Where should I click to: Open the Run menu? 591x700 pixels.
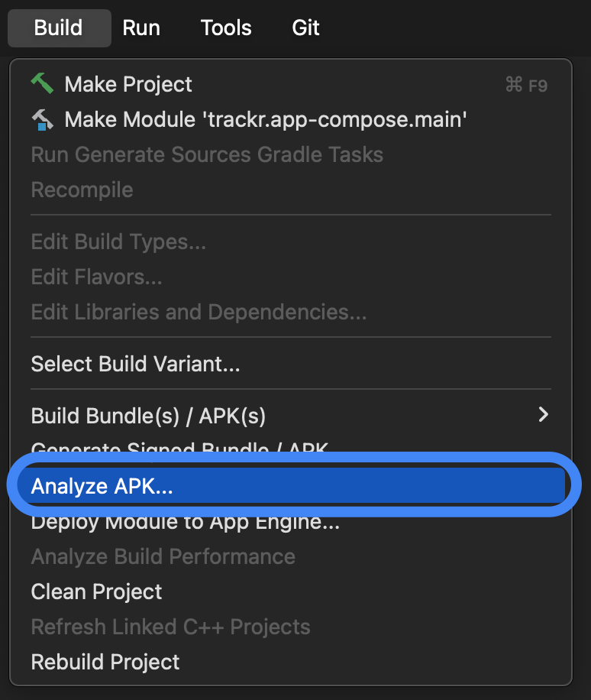coord(141,28)
